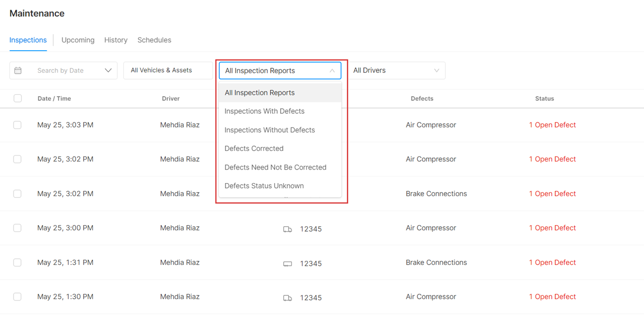Check the 3:00 PM inspection row checkbox
Screen dimensions: 644x325
click(x=18, y=228)
